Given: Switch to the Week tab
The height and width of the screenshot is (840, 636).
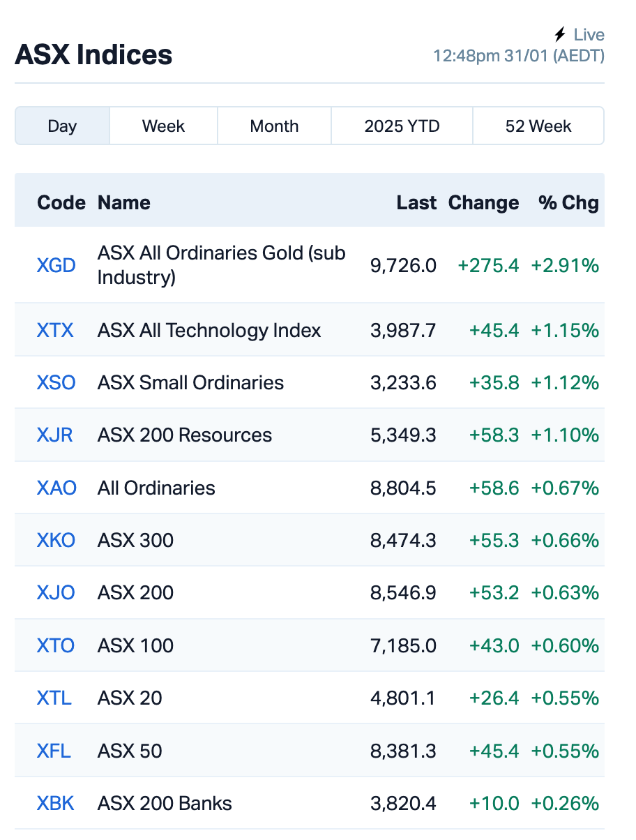Looking at the screenshot, I should coord(163,126).
